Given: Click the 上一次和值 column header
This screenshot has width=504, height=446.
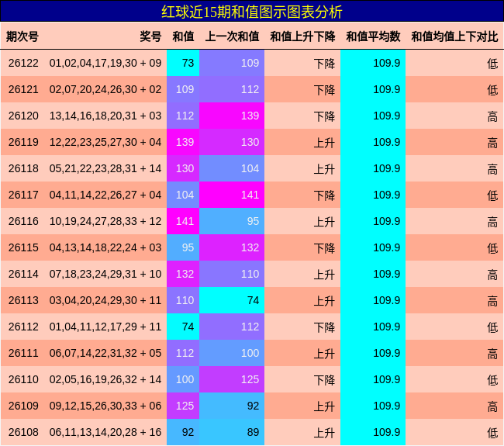Looking at the screenshot, I should [232, 36].
